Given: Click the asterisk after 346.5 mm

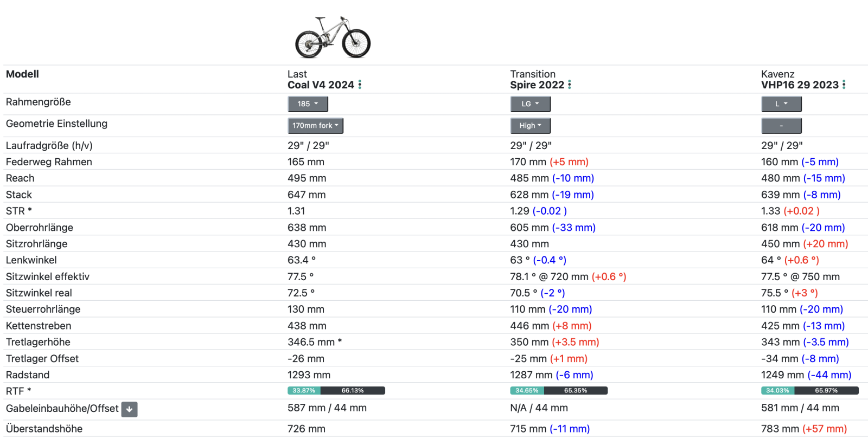Looking at the screenshot, I should click(340, 341).
